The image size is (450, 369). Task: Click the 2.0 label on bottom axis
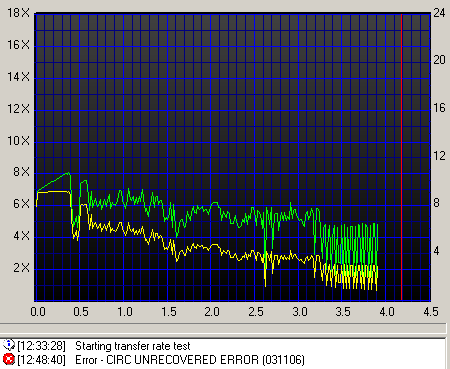click(212, 312)
